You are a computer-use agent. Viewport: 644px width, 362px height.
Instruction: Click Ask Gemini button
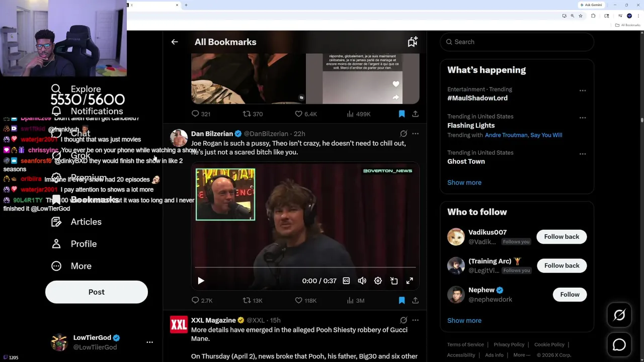[591, 5]
